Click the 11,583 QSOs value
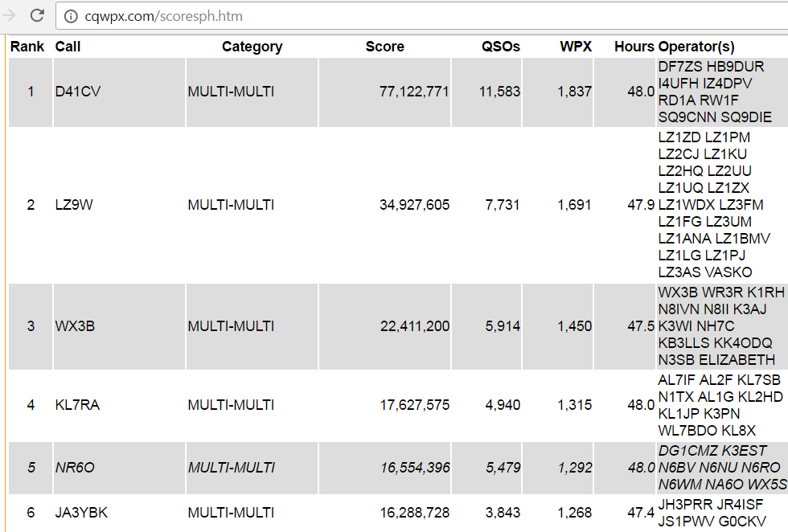This screenshot has height=532, width=788. tap(499, 92)
